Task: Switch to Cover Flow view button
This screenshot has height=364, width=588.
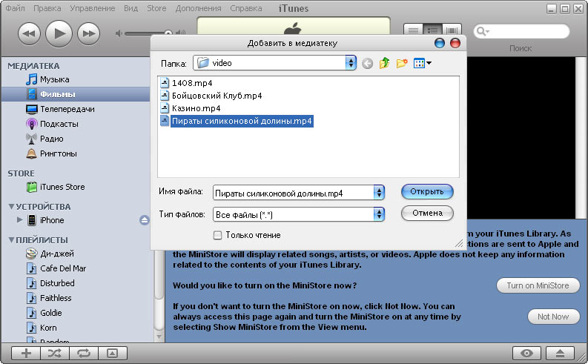Action: 452,30
